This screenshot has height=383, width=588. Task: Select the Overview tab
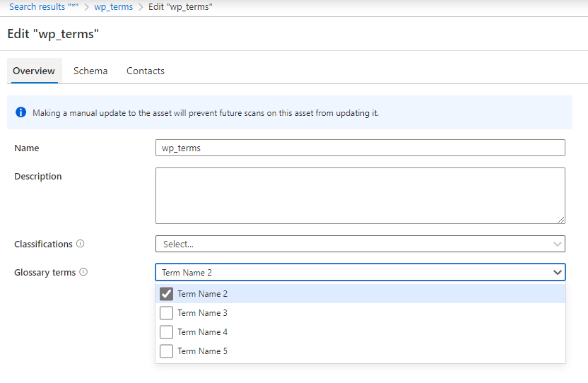(34, 71)
